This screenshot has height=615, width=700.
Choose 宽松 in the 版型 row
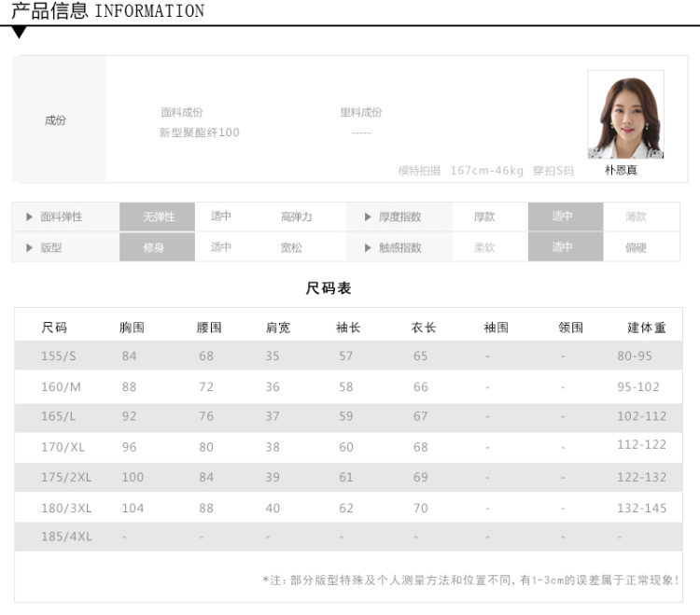tap(291, 247)
